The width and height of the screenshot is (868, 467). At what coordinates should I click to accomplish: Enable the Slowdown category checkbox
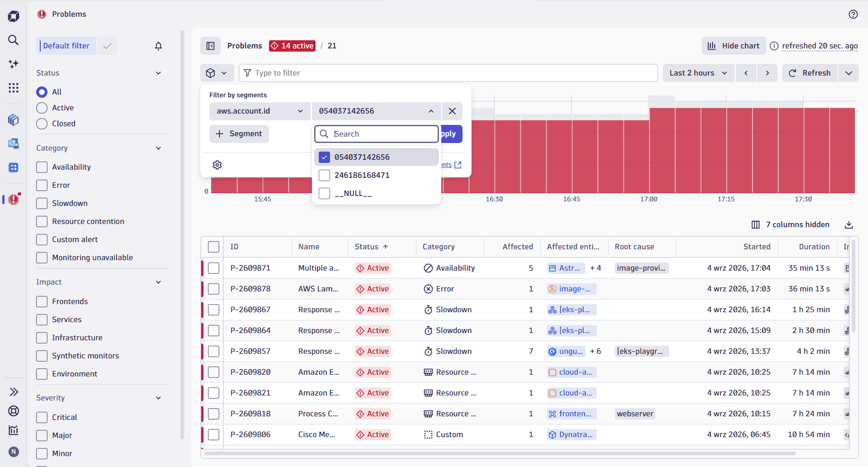click(x=42, y=203)
